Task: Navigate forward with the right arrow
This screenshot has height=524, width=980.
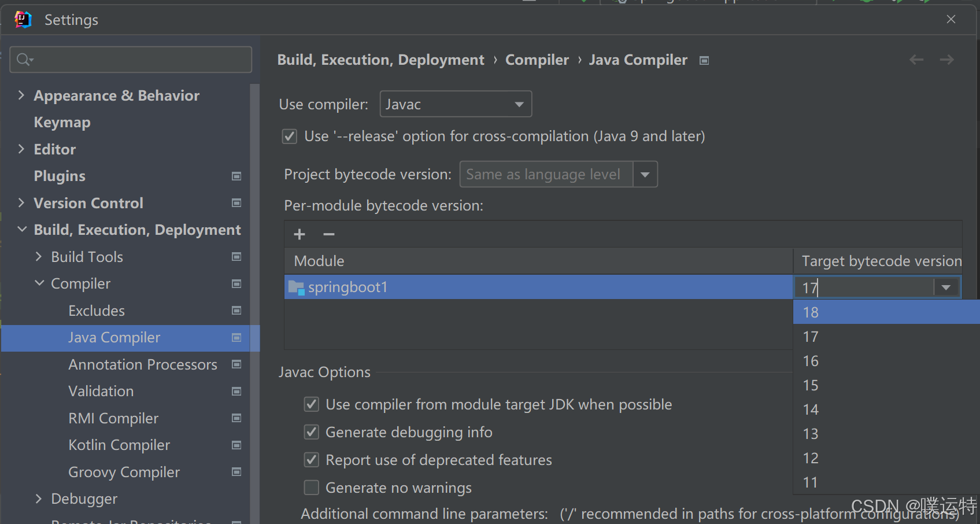Action: (x=946, y=60)
